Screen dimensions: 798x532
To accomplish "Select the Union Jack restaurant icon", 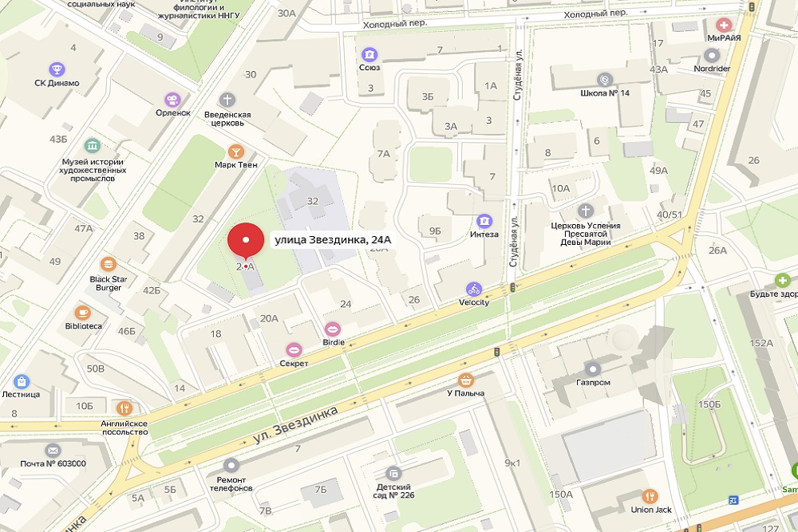I will coord(650,496).
